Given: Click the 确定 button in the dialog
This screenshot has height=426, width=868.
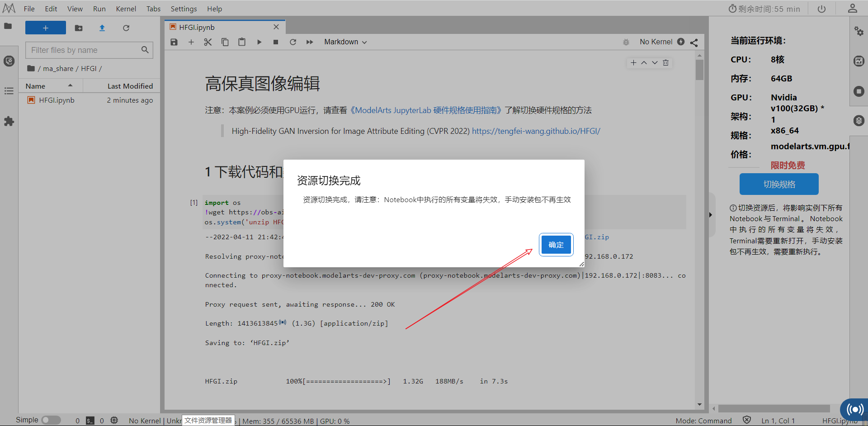Looking at the screenshot, I should (x=556, y=245).
